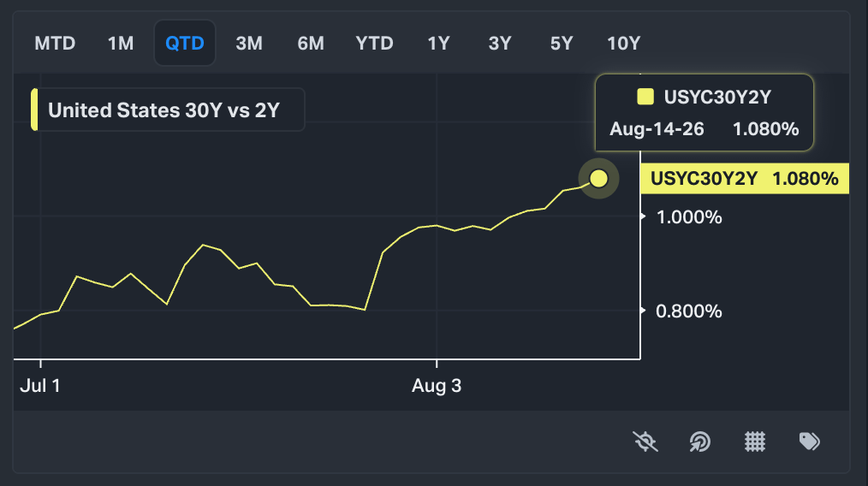Toggle the crosshair off icon

[645, 442]
